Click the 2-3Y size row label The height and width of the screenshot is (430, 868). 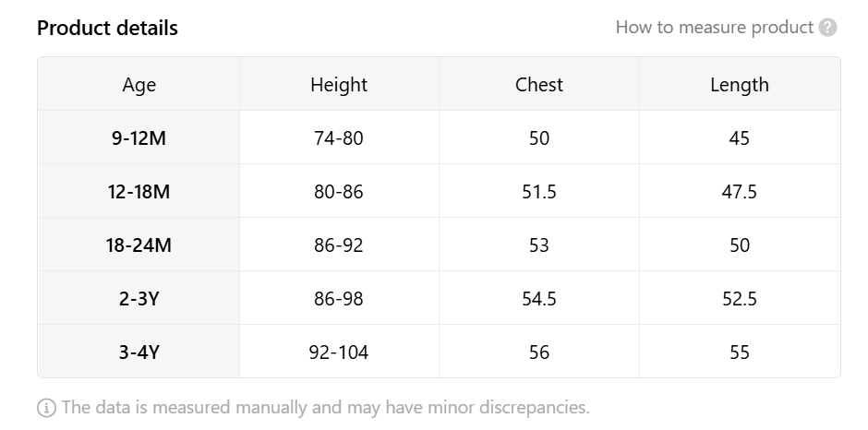139,298
